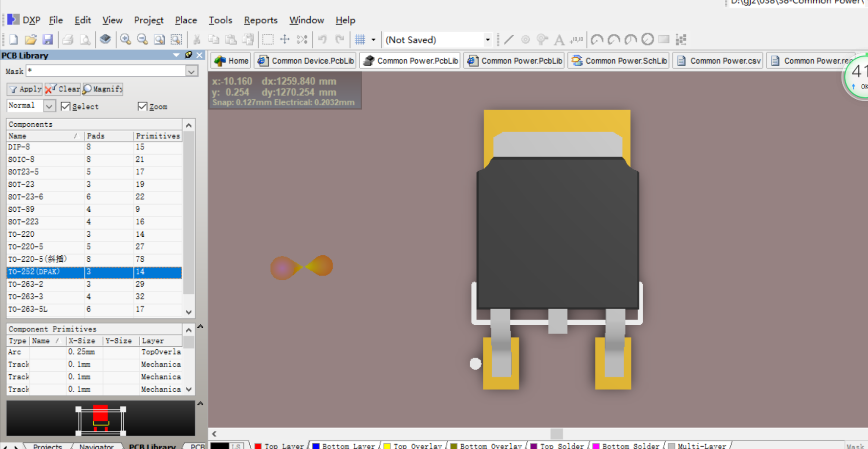Open the Reports menu
Viewport: 868px width, 449px height.
coord(260,20)
